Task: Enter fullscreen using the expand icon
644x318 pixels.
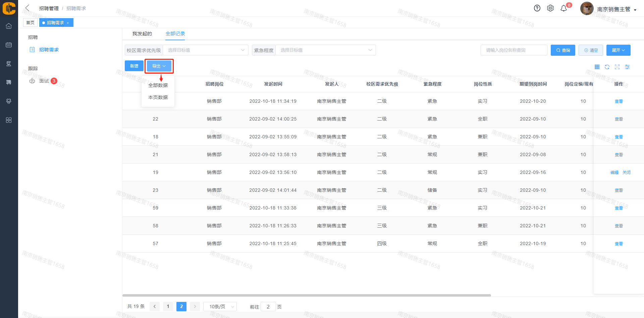Action: [x=617, y=67]
